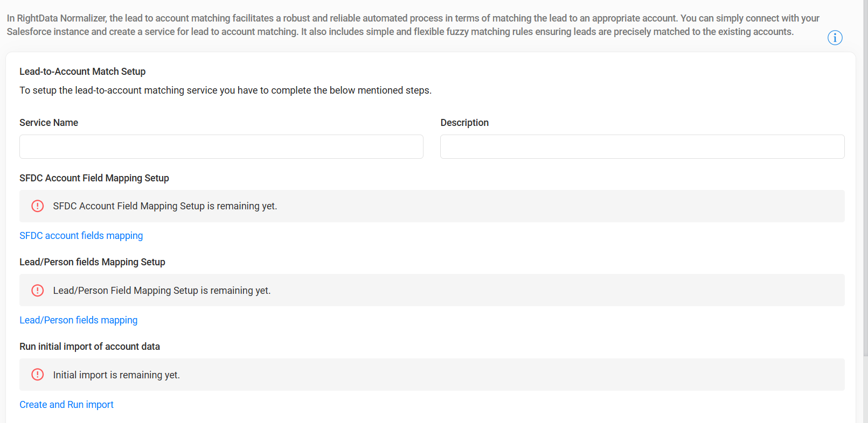This screenshot has height=423, width=868.
Task: Click the Initial import warning icon
Action: 37,375
